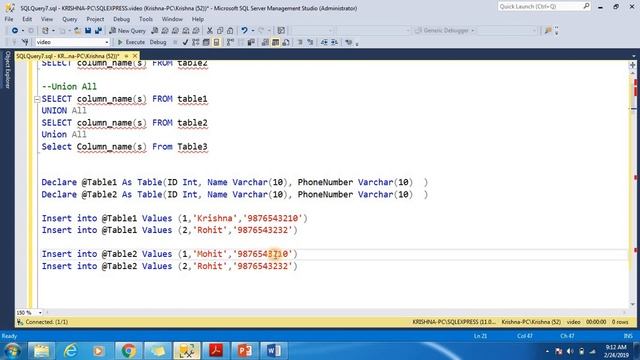Open the File menu
The height and width of the screenshot is (360, 640).
9,19
